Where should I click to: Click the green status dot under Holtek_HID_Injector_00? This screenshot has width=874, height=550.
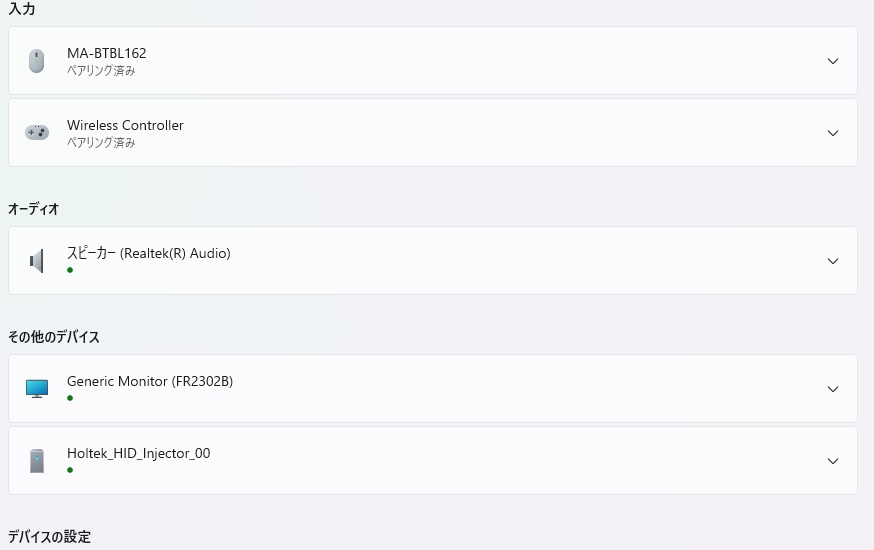(70, 470)
